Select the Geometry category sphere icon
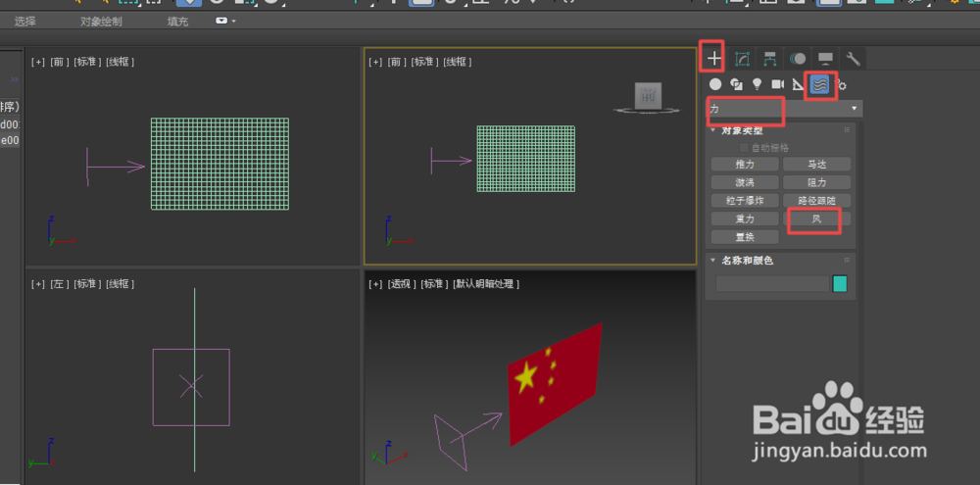 point(715,83)
